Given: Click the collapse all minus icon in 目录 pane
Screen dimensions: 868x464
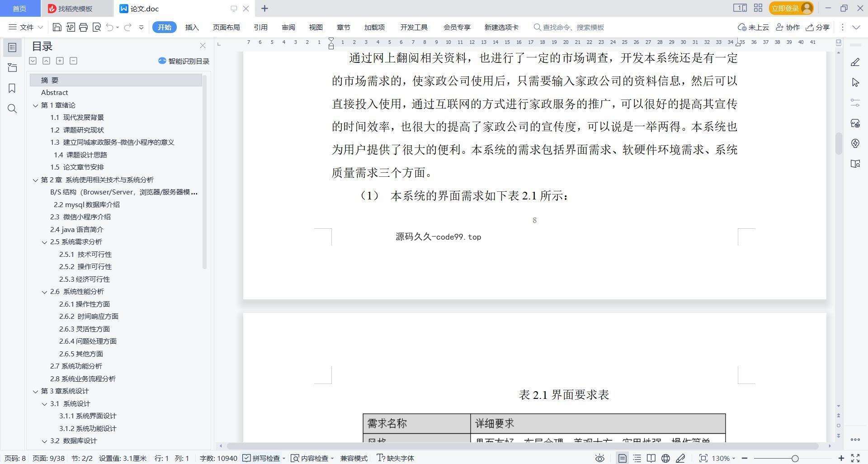Looking at the screenshot, I should tap(73, 61).
